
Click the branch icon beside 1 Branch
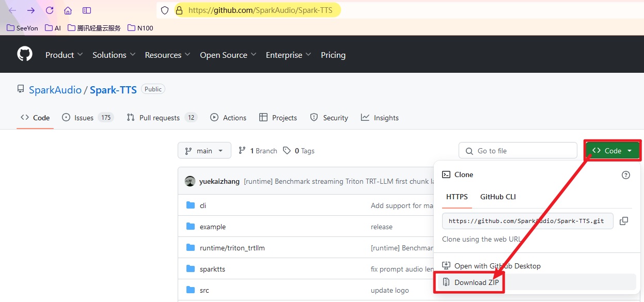coord(242,151)
